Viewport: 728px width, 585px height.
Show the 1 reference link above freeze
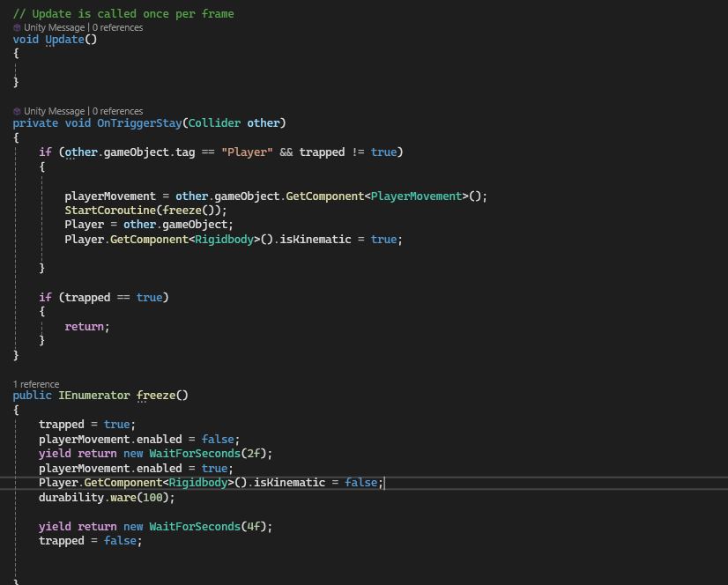tap(36, 384)
